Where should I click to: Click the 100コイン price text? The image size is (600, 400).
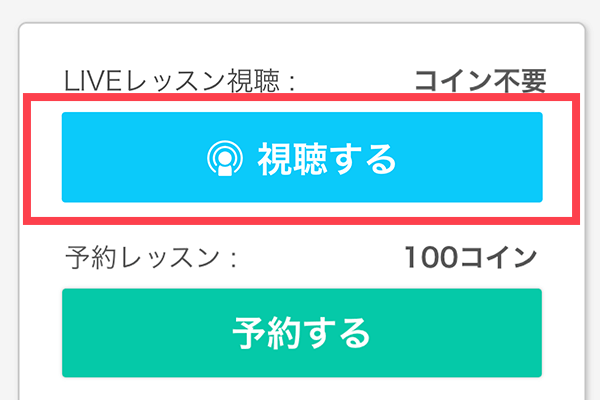[471, 257]
